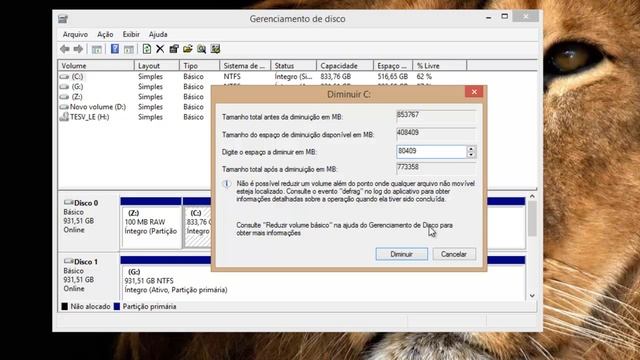Viewport: 640px width, 360px height.
Task: Click the black Não alocado legend swatch
Action: pos(64,306)
